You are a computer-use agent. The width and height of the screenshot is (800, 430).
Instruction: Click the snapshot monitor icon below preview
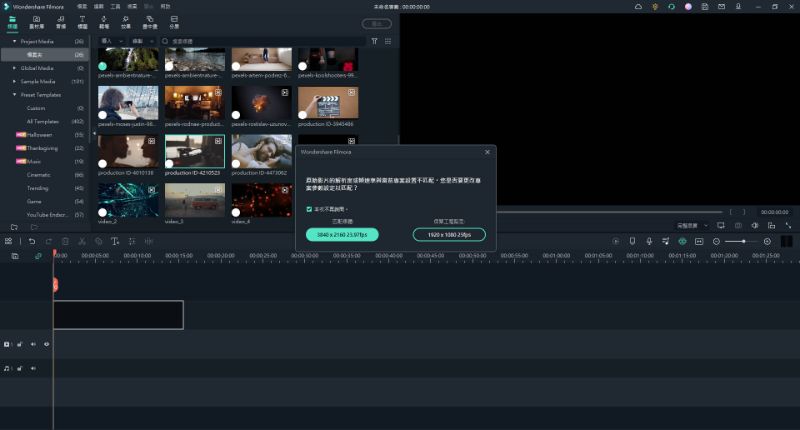click(720, 225)
